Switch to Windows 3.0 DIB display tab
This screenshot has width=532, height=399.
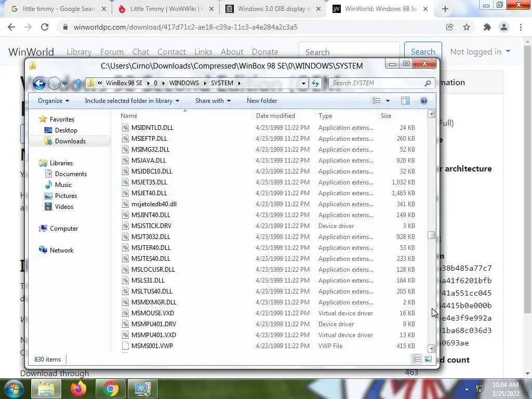273,9
